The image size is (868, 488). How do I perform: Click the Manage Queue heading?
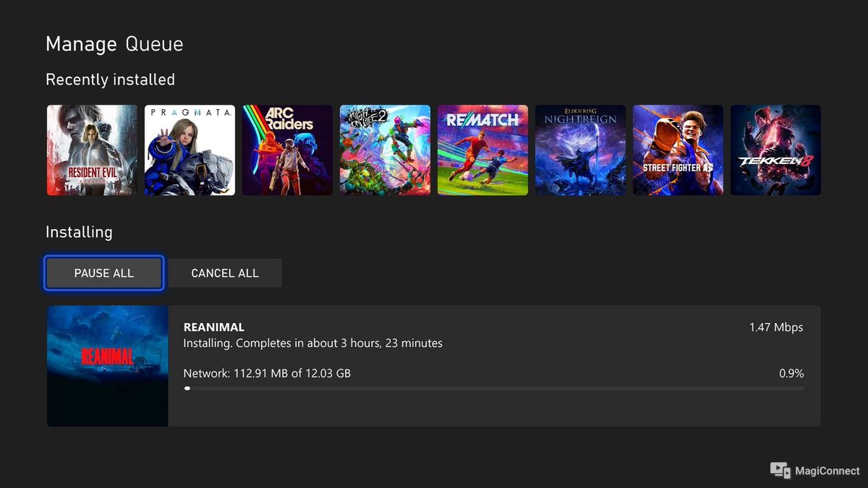[114, 44]
